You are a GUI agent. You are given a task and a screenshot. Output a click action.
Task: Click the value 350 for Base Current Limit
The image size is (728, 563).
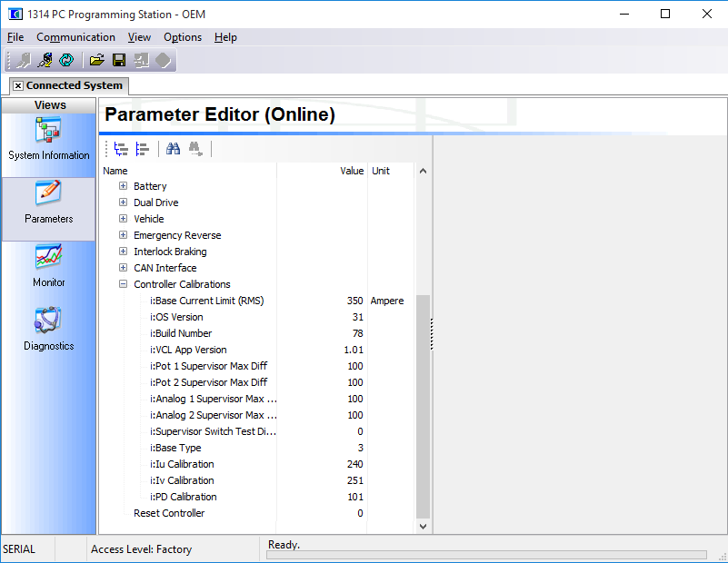(354, 301)
